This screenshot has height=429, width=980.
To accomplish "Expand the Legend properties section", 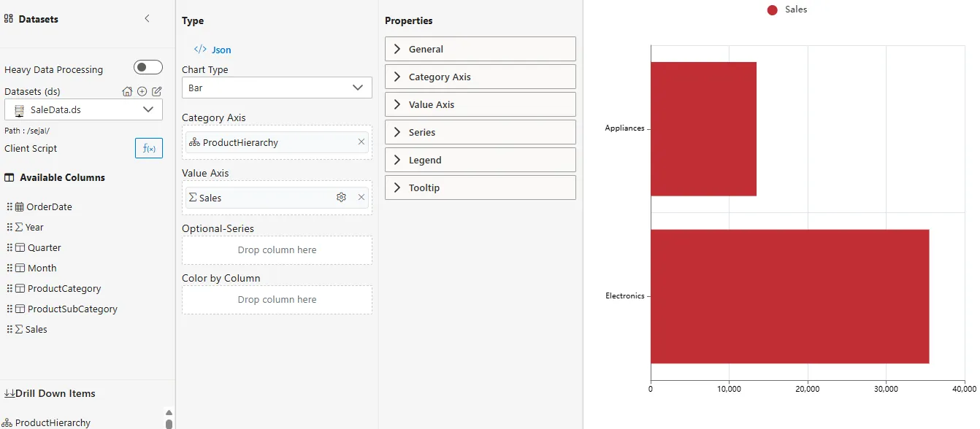I will pyautogui.click(x=481, y=160).
